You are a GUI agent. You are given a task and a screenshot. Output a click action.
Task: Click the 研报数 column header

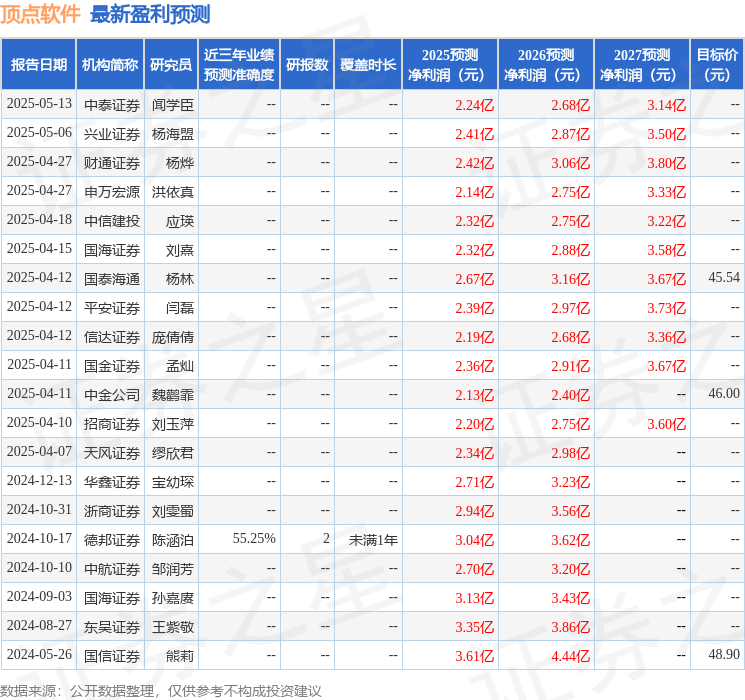point(307,64)
